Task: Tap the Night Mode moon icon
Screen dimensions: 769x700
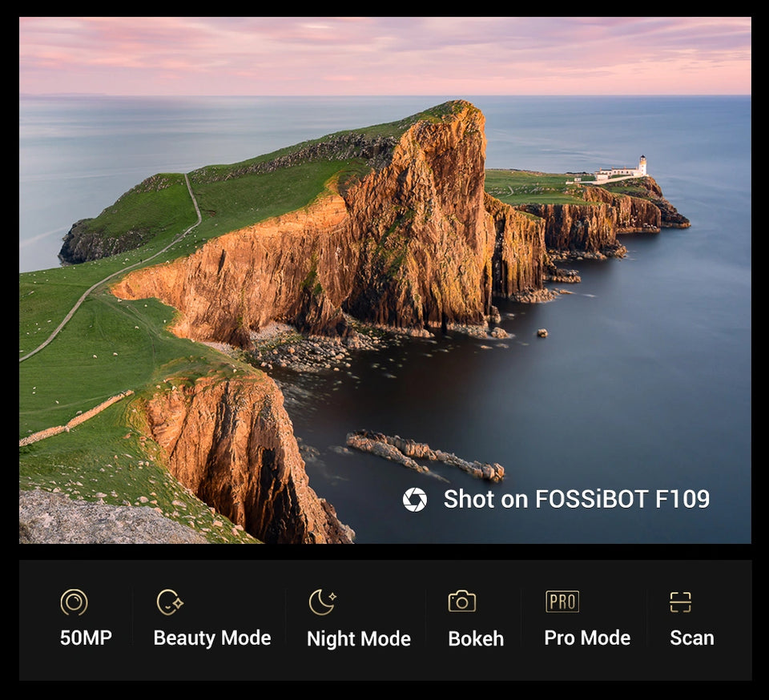Action: pyautogui.click(x=322, y=602)
